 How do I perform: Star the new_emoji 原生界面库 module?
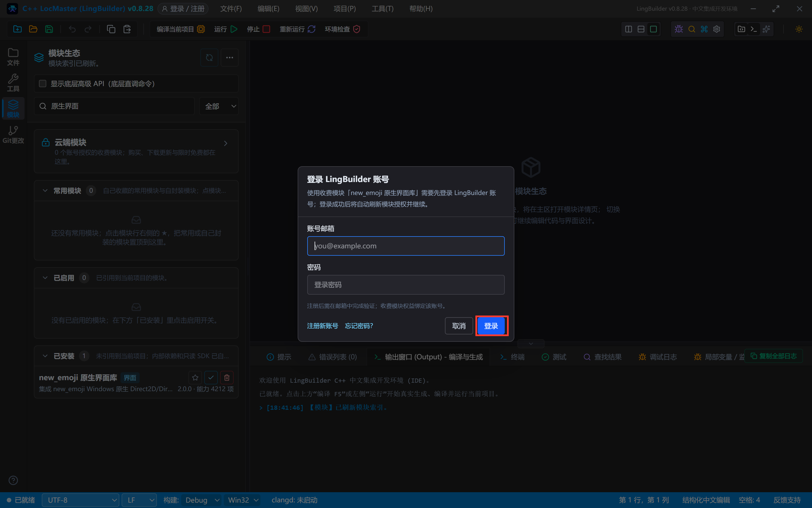[195, 378]
